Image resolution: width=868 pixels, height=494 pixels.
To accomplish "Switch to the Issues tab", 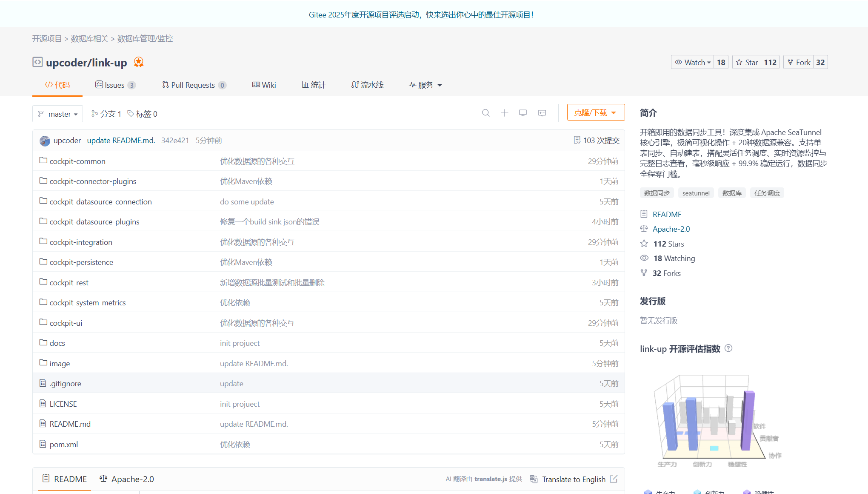I will tap(114, 85).
